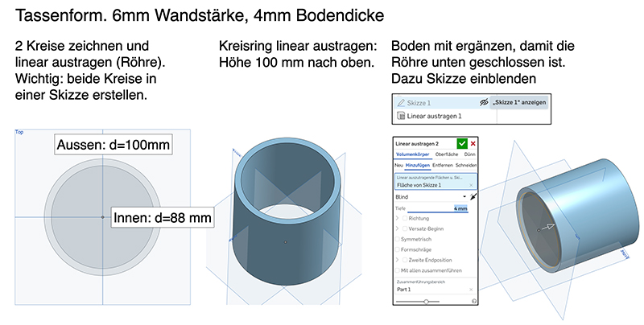The width and height of the screenshot is (644, 325).
Task: Click Linear austragen 1 feature icon
Action: click(399, 117)
